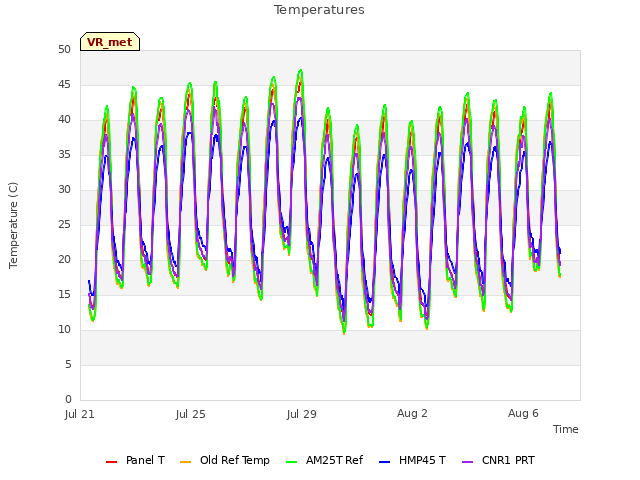Click the purple CNR1 PRT marker

click(467, 462)
